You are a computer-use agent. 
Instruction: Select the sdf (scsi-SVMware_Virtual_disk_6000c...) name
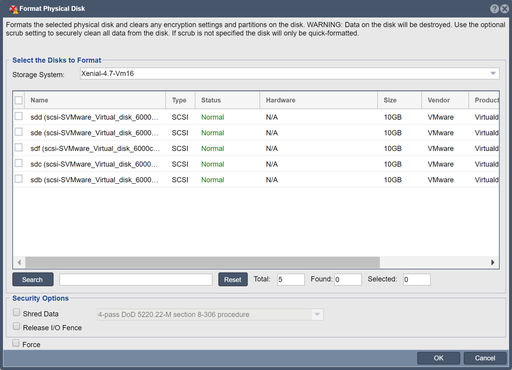(x=95, y=149)
